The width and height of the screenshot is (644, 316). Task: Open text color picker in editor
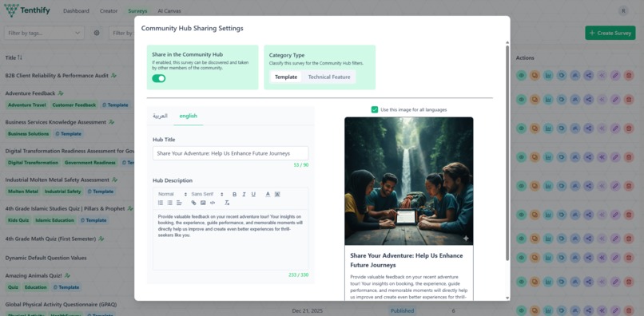pyautogui.click(x=268, y=194)
